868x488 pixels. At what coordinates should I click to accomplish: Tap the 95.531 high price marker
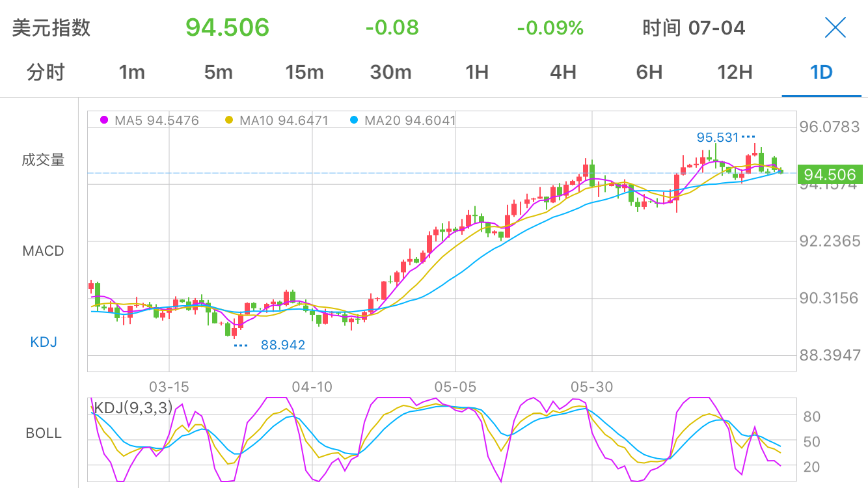click(718, 137)
